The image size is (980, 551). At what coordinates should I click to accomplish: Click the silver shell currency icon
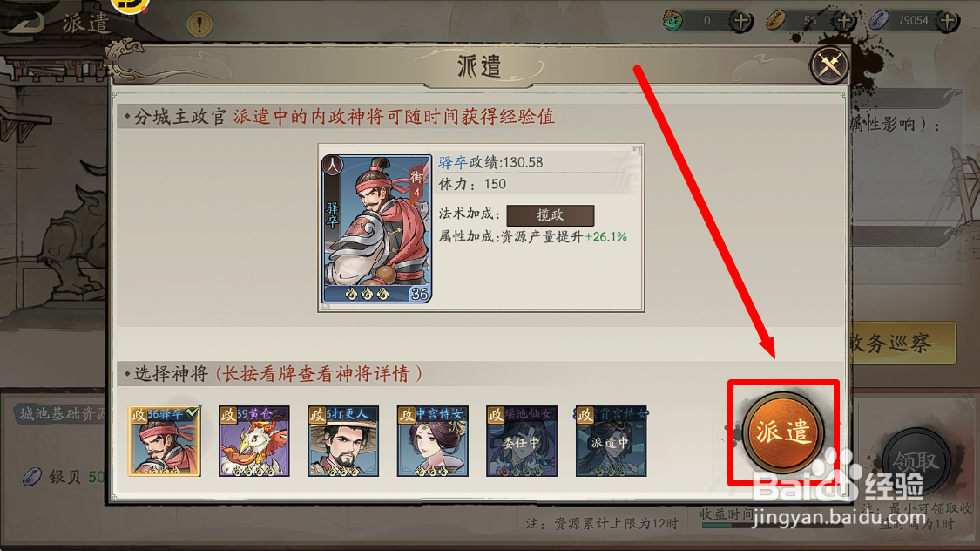879,21
